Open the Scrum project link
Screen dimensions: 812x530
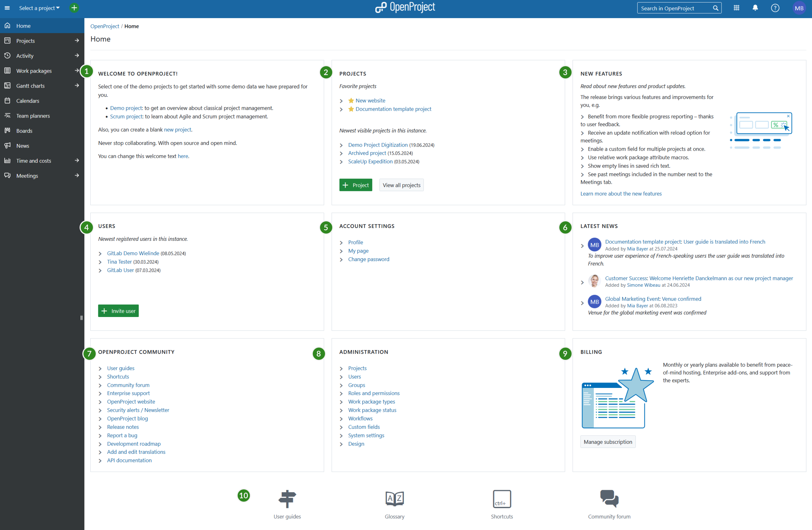tap(126, 117)
